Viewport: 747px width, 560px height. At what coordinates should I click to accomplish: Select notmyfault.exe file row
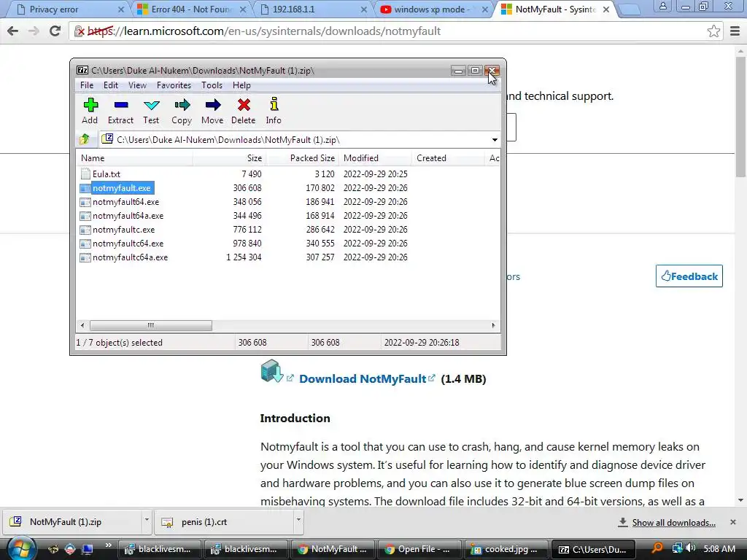point(122,187)
